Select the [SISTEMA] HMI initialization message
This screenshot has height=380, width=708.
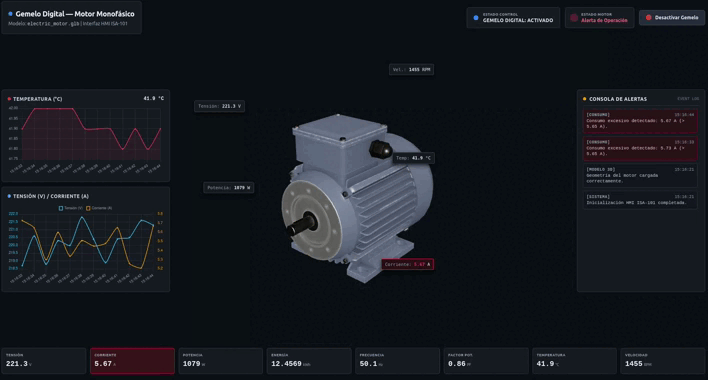[x=640, y=200]
